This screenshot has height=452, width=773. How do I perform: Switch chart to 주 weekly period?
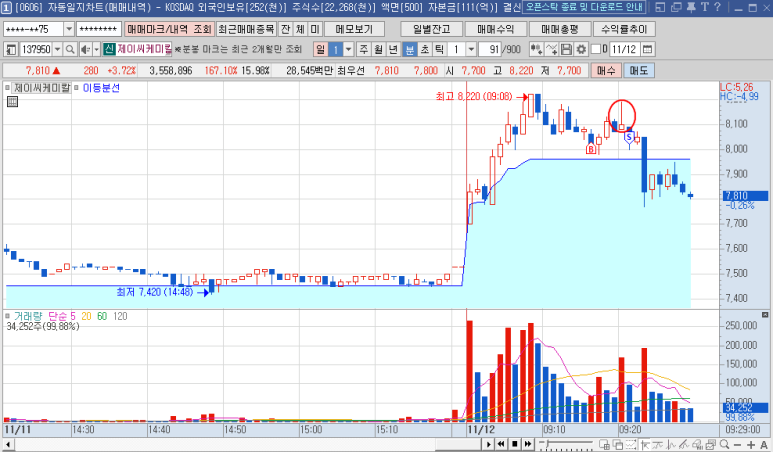pos(364,49)
